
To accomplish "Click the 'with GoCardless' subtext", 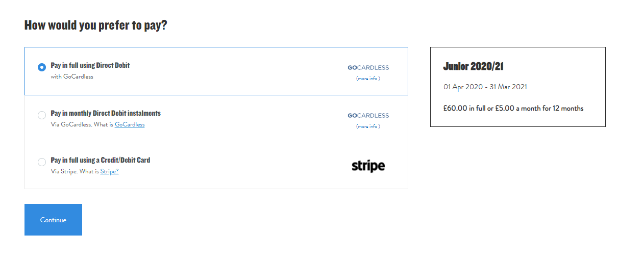I will point(72,76).
